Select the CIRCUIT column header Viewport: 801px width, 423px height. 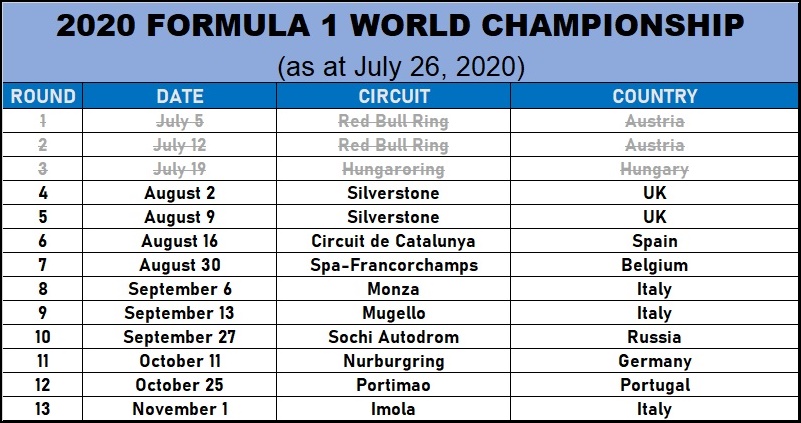(x=394, y=97)
